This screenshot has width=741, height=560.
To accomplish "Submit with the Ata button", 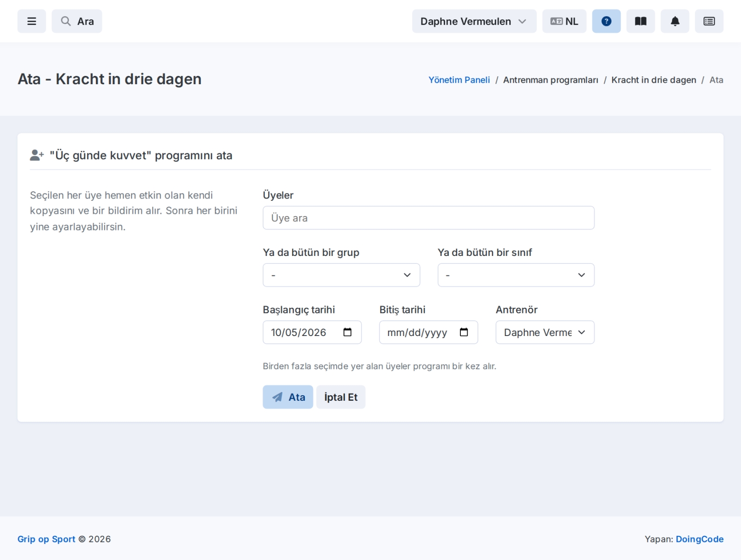I will click(288, 397).
